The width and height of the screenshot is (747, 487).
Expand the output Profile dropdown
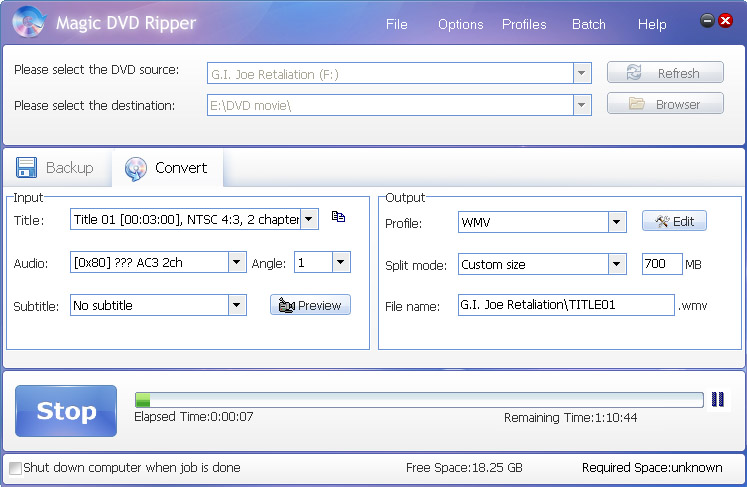tap(616, 222)
